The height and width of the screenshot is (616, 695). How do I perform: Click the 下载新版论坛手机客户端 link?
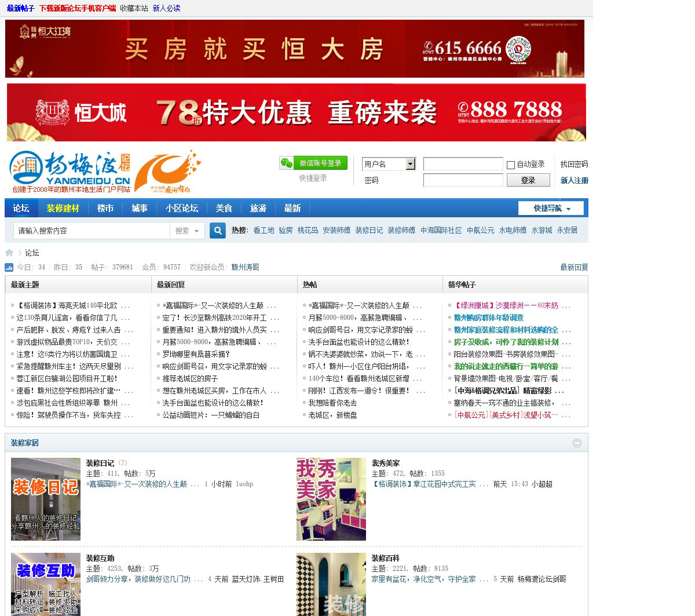point(78,8)
